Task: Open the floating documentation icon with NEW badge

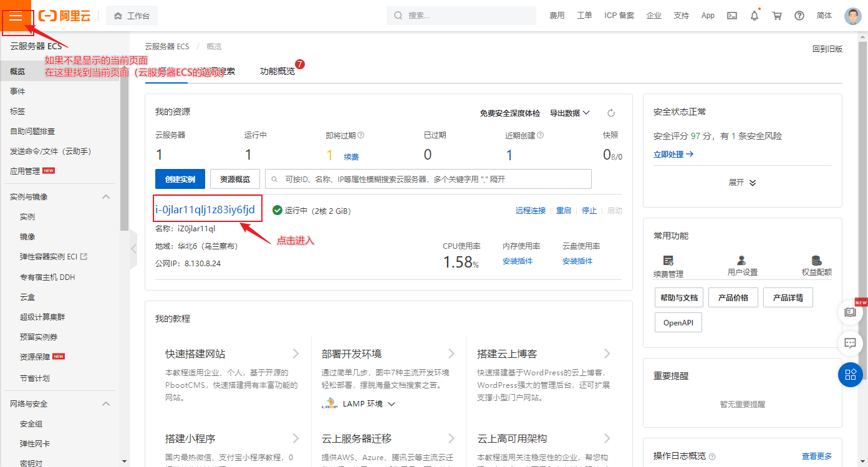Action: 850,312
